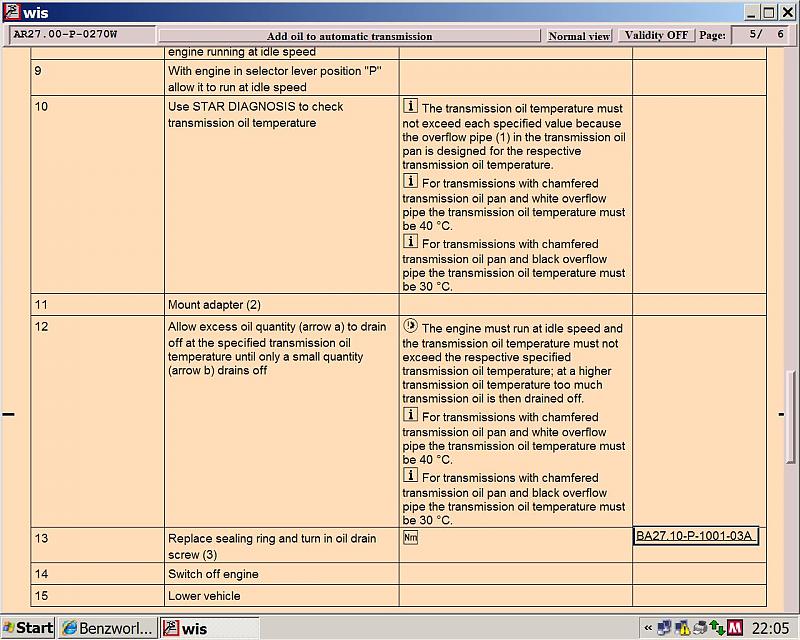Select step number 15 cell

pyautogui.click(x=97, y=596)
